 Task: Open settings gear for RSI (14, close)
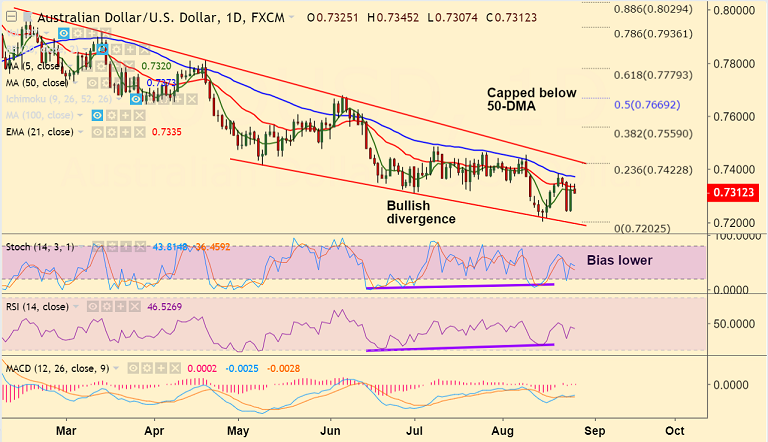tap(106, 307)
